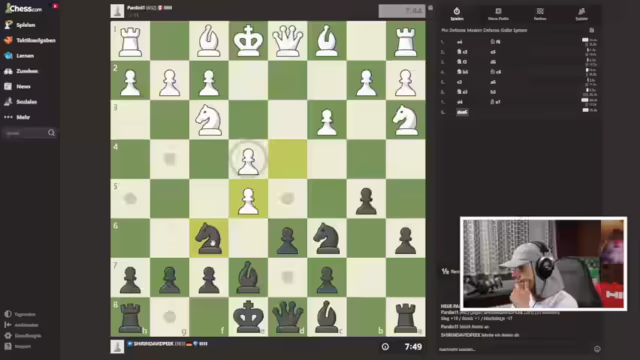The width and height of the screenshot is (640, 360).
Task: Toggle the light/dark theme icon in sidebar
Action: point(8,314)
